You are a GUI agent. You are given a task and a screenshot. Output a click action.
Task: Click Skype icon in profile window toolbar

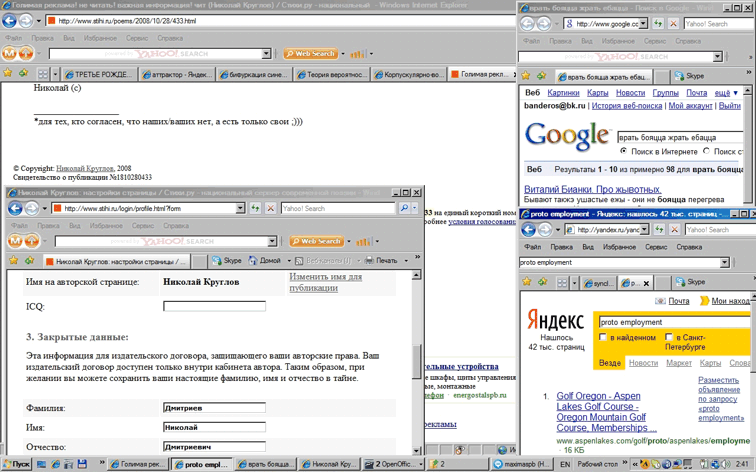(x=216, y=260)
